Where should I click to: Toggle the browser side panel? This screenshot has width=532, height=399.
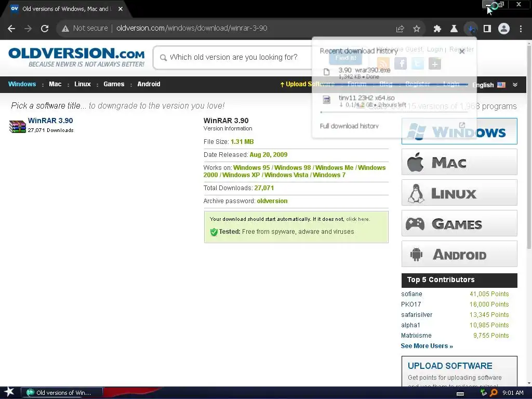click(x=487, y=29)
